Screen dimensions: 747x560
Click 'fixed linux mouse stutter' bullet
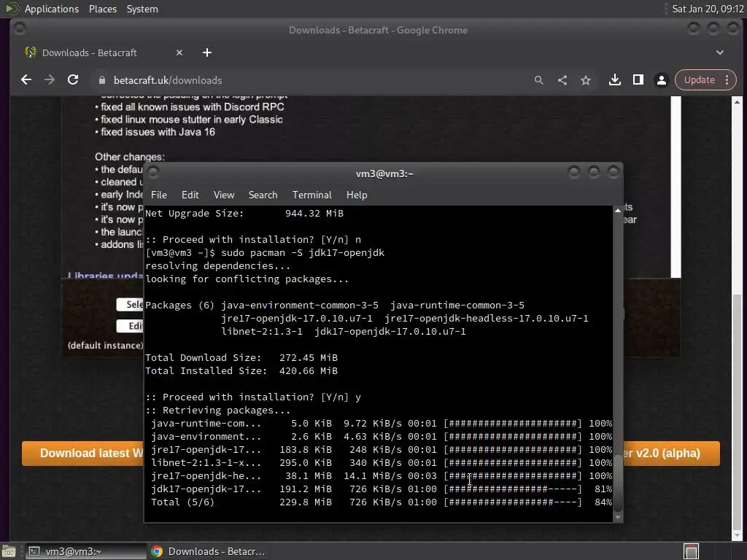pyautogui.click(x=189, y=120)
